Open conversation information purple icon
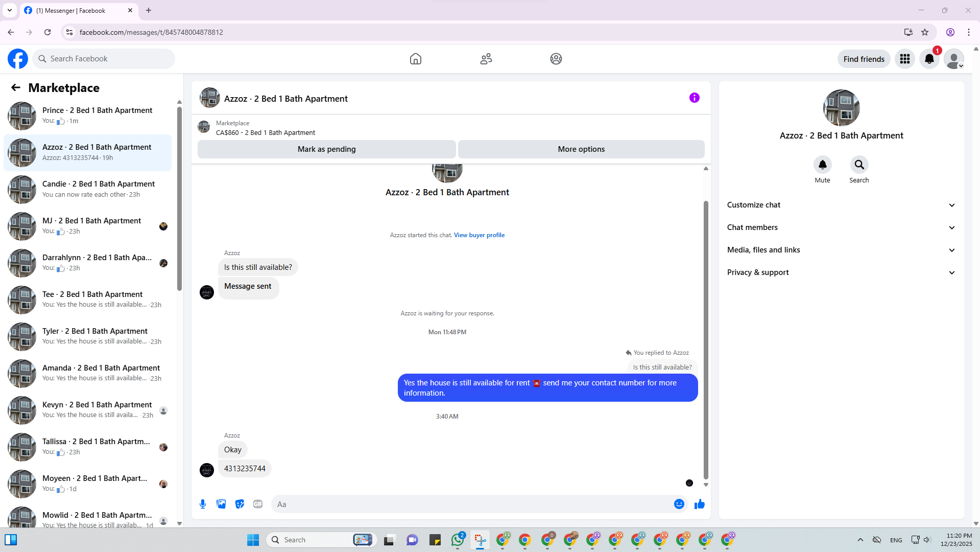The width and height of the screenshot is (980, 552). [695, 98]
